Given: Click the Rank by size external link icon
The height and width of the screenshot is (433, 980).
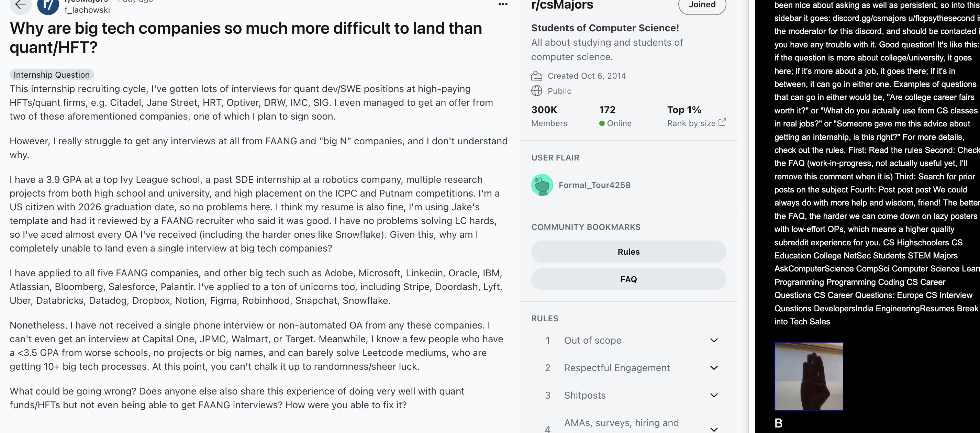Looking at the screenshot, I should click(x=722, y=122).
